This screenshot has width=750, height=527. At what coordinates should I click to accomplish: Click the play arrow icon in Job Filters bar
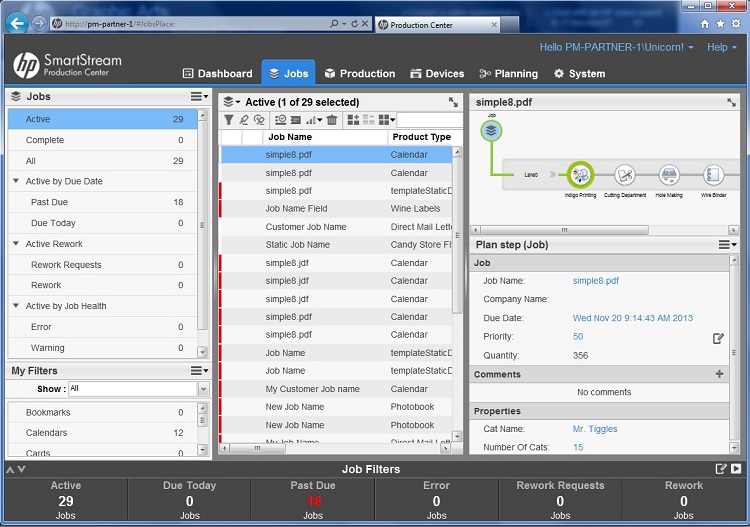pyautogui.click(x=736, y=469)
